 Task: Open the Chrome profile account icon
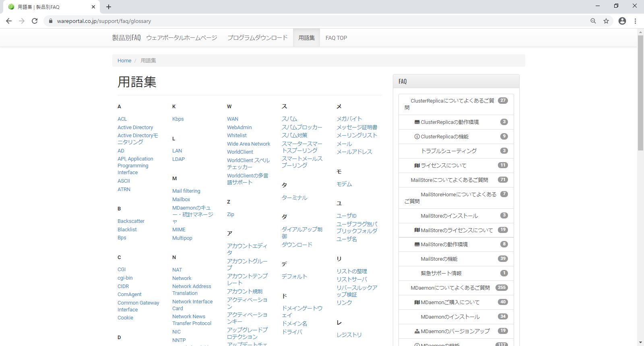coord(622,21)
